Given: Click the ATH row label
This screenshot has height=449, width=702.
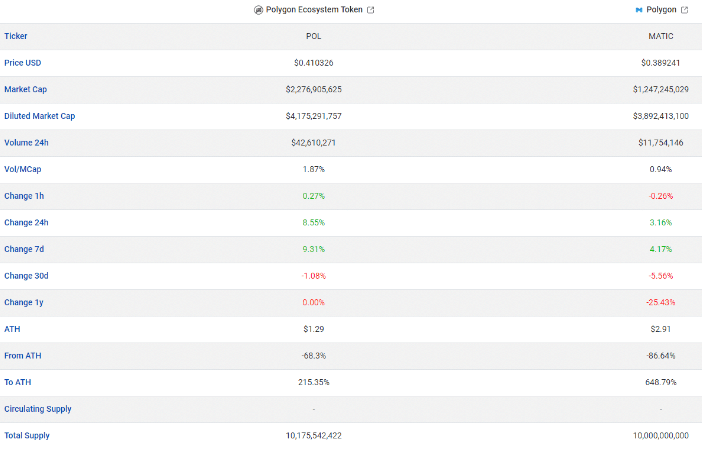Looking at the screenshot, I should pos(12,329).
